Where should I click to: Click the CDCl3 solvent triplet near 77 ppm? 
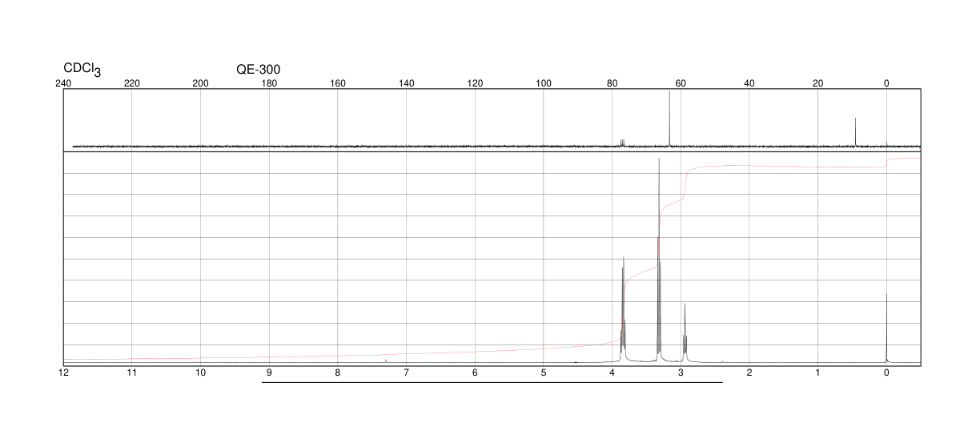(x=622, y=143)
